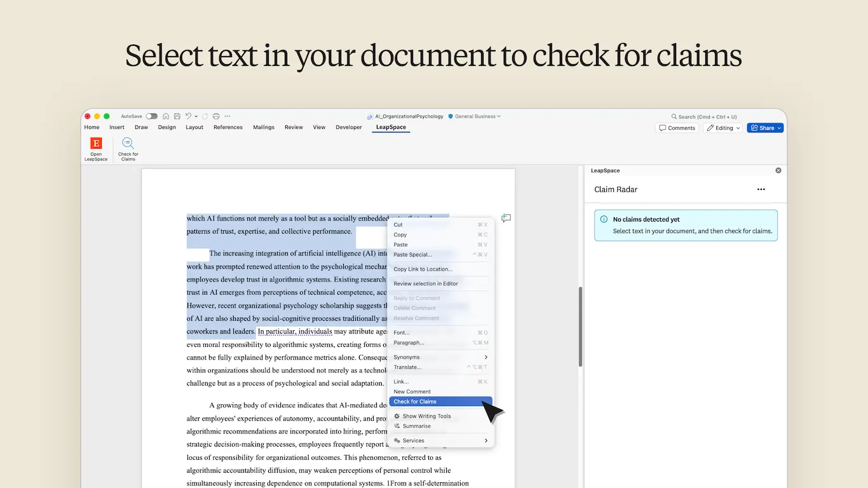Save the document with the disk icon
Image resolution: width=868 pixels, height=488 pixels.
177,116
